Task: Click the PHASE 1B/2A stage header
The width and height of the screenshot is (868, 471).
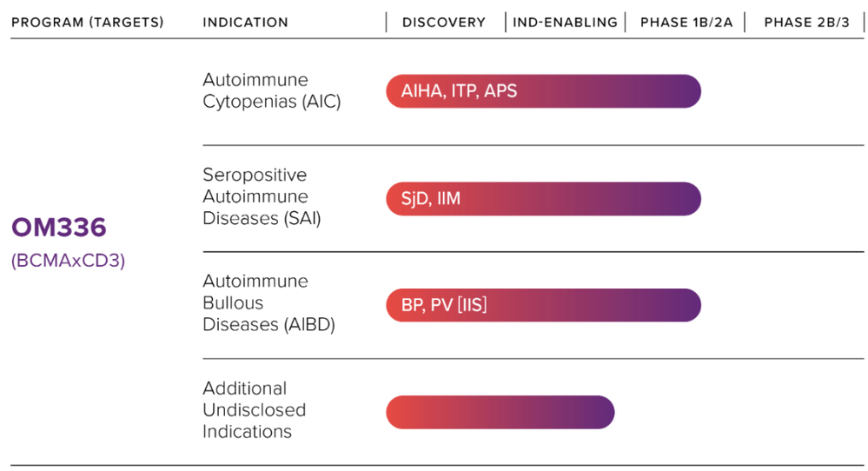Action: 686,22
